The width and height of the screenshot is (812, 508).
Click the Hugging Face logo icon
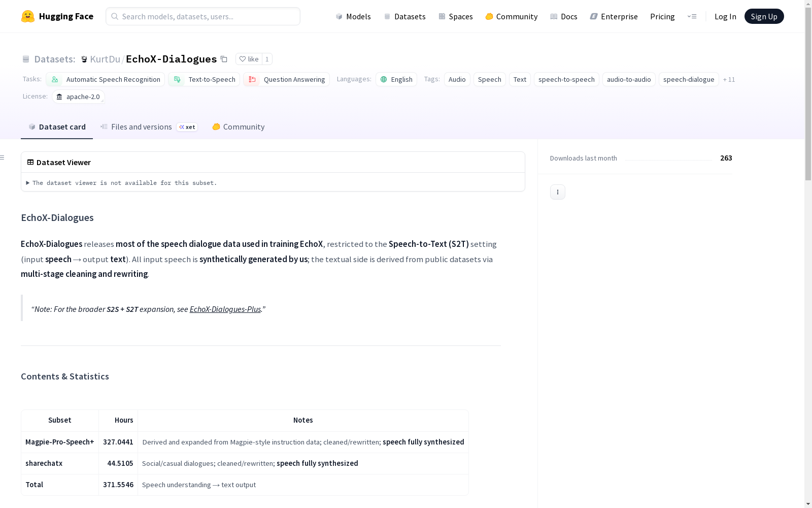point(28,16)
